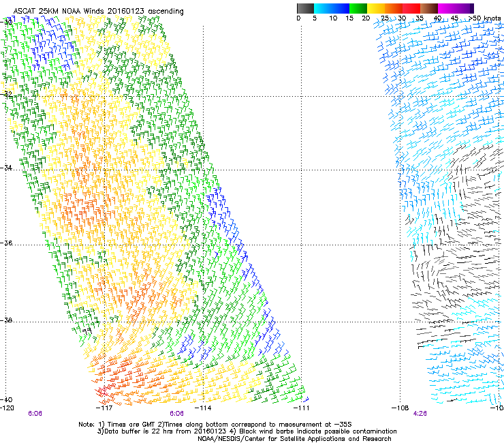Click the longitude label '-111'

pyautogui.click(x=302, y=408)
